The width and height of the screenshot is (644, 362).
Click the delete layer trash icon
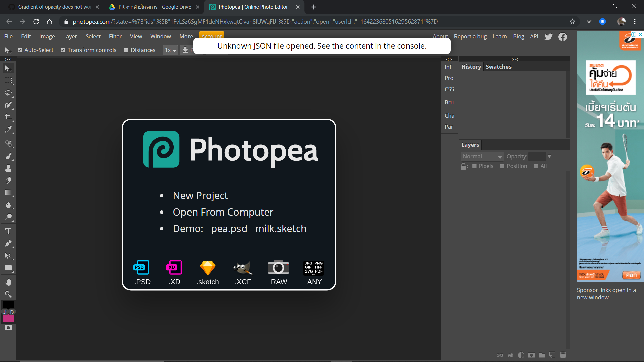563,355
